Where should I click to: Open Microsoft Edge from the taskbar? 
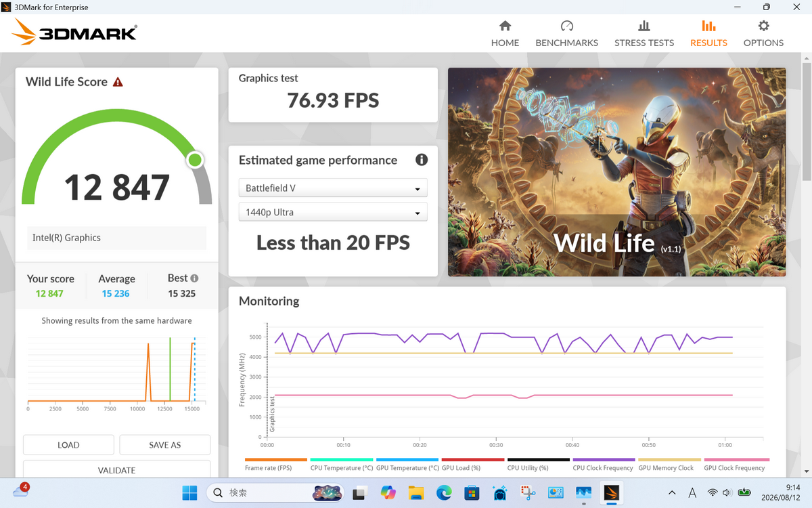point(444,493)
